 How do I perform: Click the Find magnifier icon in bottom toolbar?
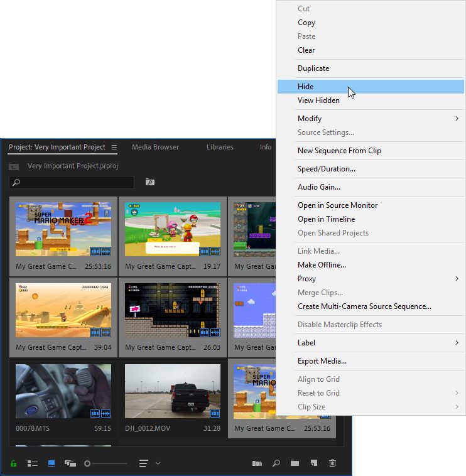click(x=276, y=463)
